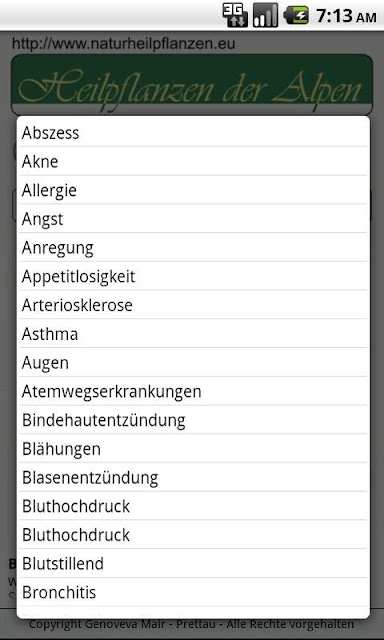Pick the Blasenentzündung option
Screen dimensions: 384x640
coord(193,478)
